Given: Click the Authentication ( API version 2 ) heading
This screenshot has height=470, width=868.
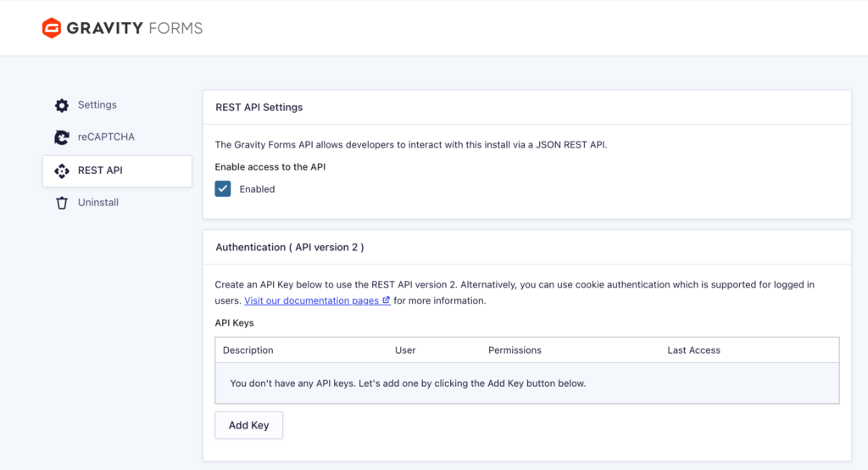Looking at the screenshot, I should pyautogui.click(x=290, y=247).
